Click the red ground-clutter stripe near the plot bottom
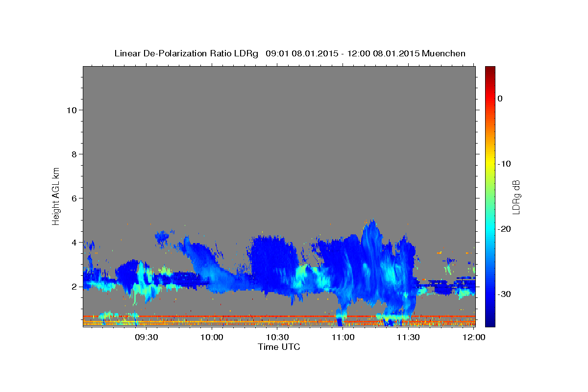The height and width of the screenshot is (392, 588). 279,317
